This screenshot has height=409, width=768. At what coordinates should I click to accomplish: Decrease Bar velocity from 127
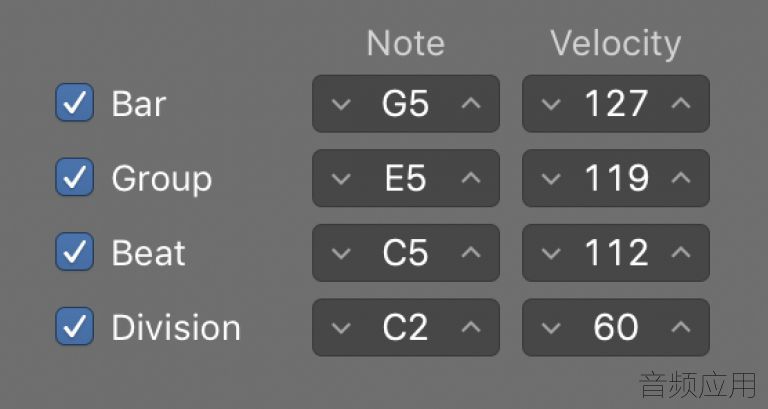point(551,104)
